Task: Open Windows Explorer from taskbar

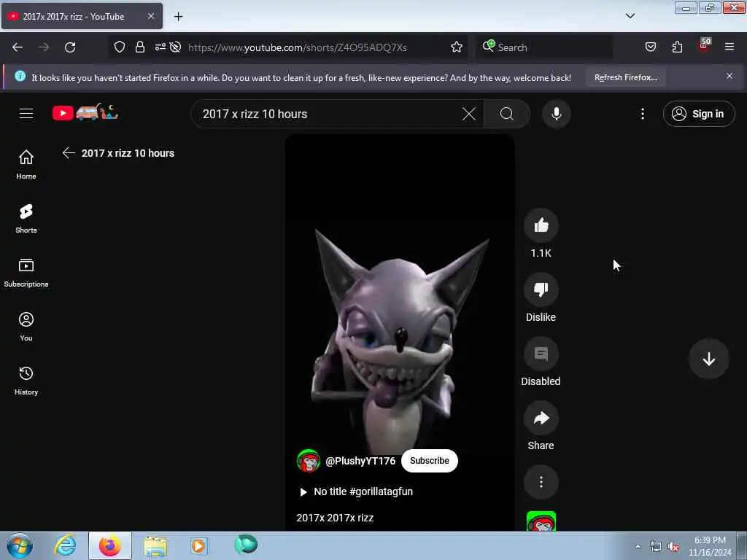Action: 155,546
